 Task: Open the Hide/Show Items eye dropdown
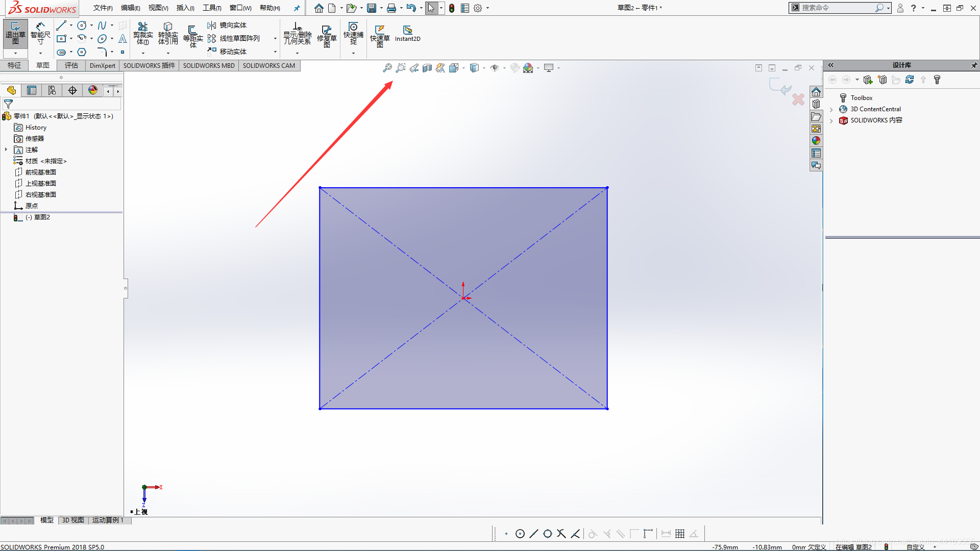pyautogui.click(x=504, y=68)
